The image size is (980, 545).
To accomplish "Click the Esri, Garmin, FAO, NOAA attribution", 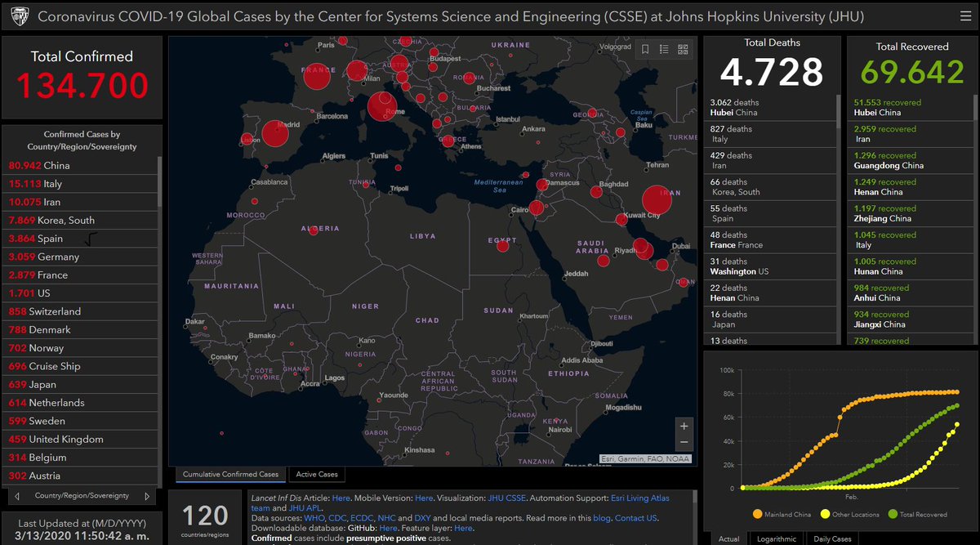I will [x=645, y=458].
